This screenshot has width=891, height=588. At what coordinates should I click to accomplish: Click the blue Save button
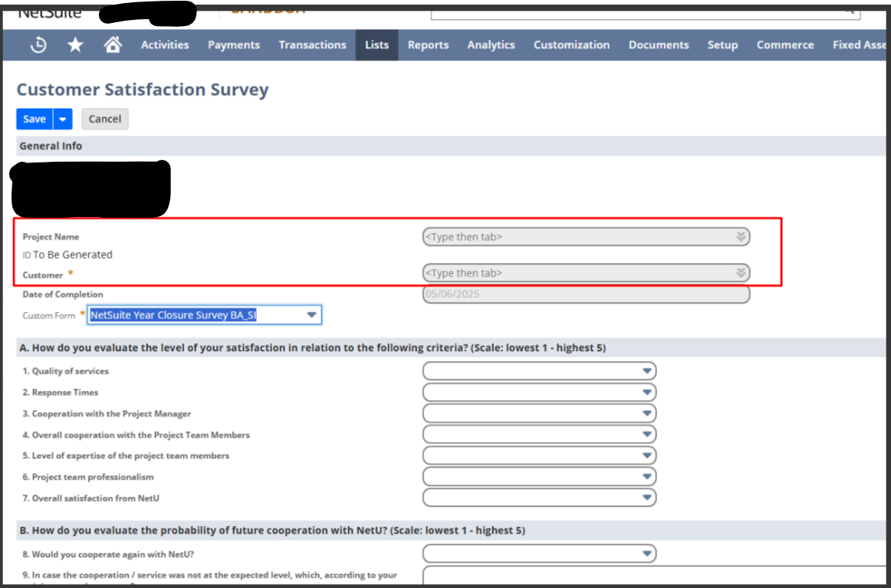tap(35, 120)
